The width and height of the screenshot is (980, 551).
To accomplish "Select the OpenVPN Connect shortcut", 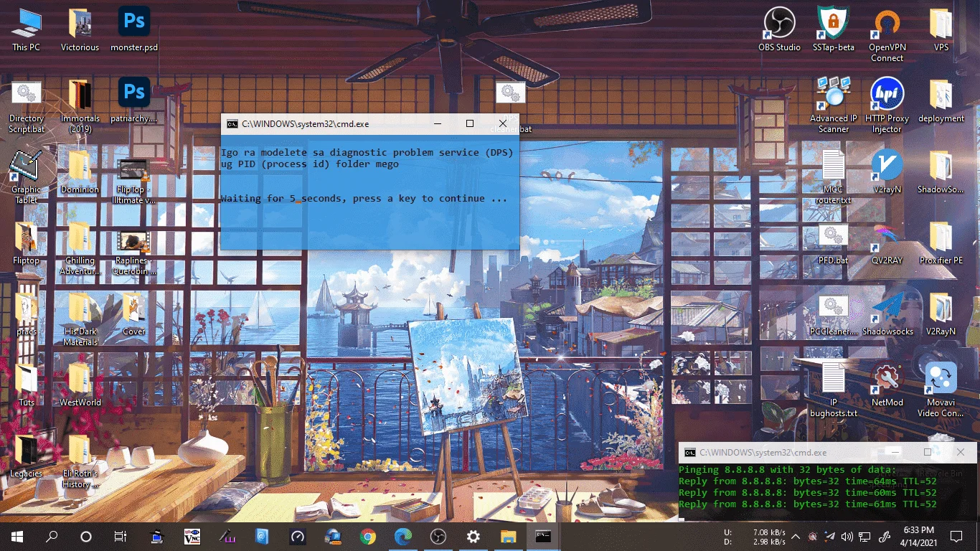I will (887, 35).
